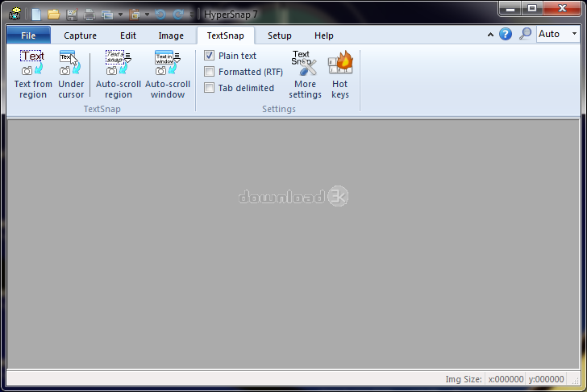Start Auto-scroll window text capture

(x=168, y=74)
